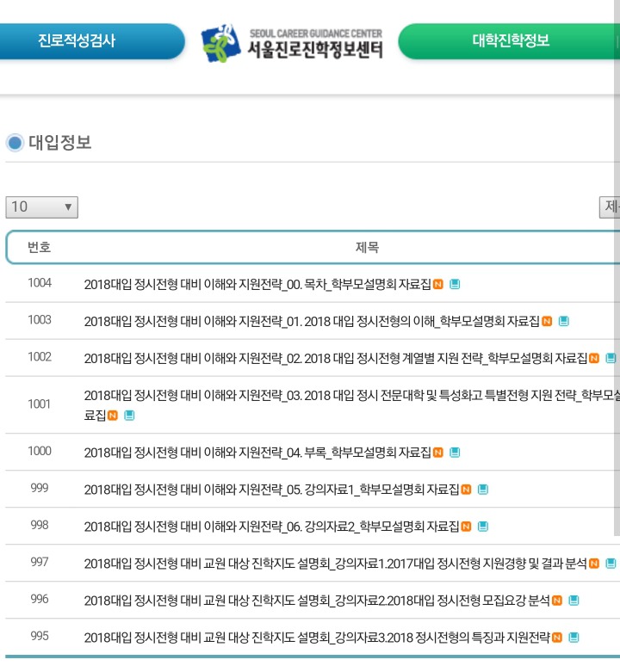Click the 대입정보 section heading
Image resolution: width=620 pixels, height=672 pixels.
tap(59, 143)
